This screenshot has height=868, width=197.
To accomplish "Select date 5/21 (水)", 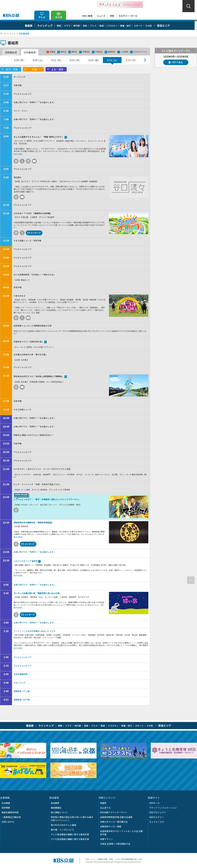I will (x=56, y=60).
